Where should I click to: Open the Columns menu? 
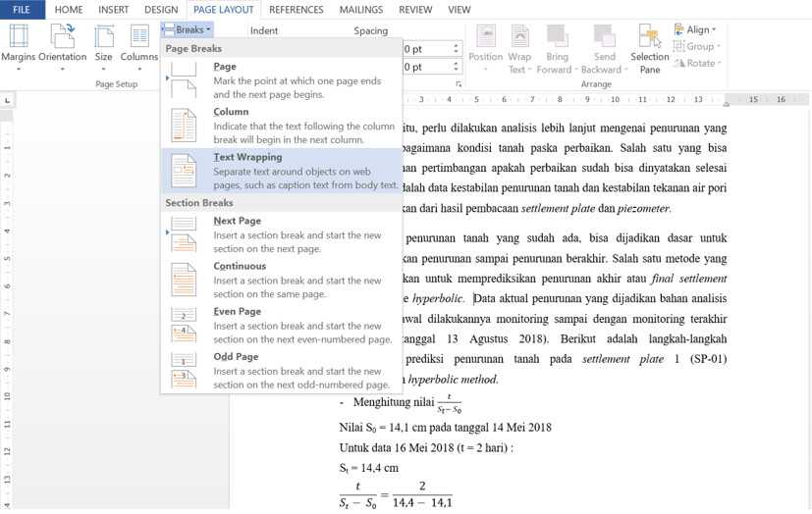(138, 47)
